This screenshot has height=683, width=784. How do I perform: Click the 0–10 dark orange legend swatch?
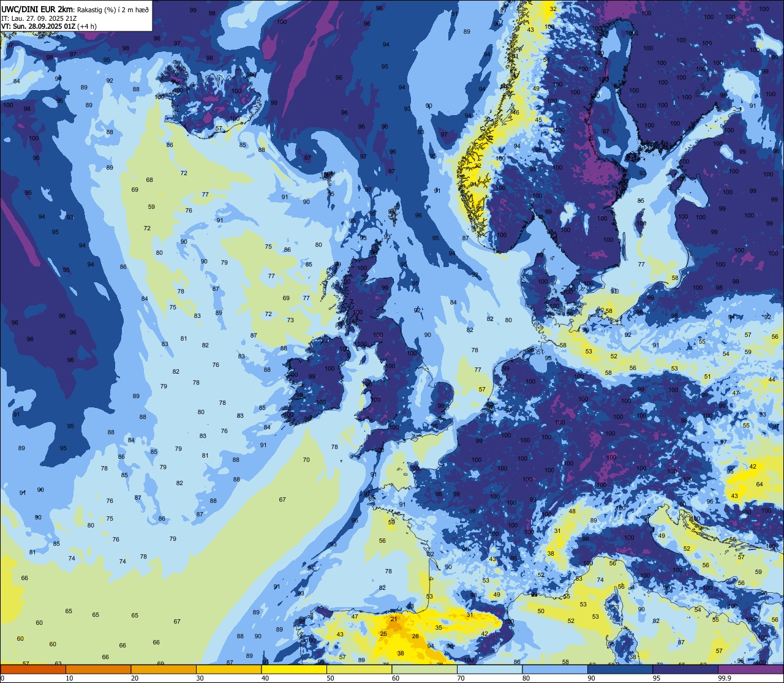pyautogui.click(x=34, y=669)
